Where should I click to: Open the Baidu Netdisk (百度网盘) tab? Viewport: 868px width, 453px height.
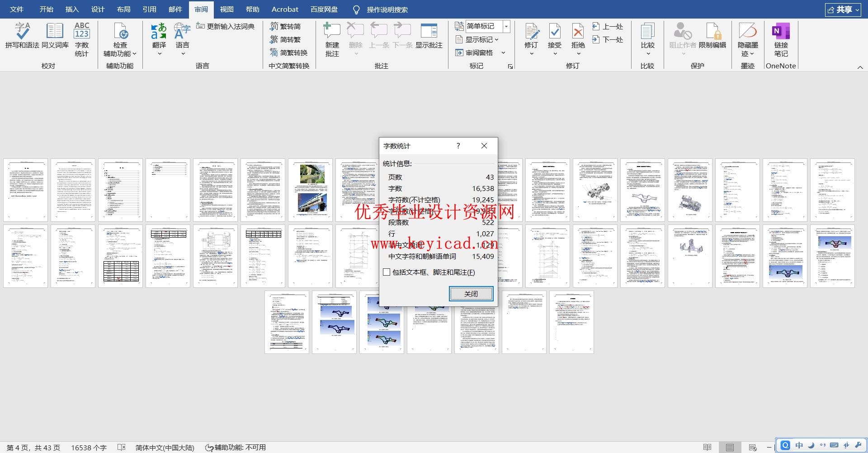click(x=324, y=9)
